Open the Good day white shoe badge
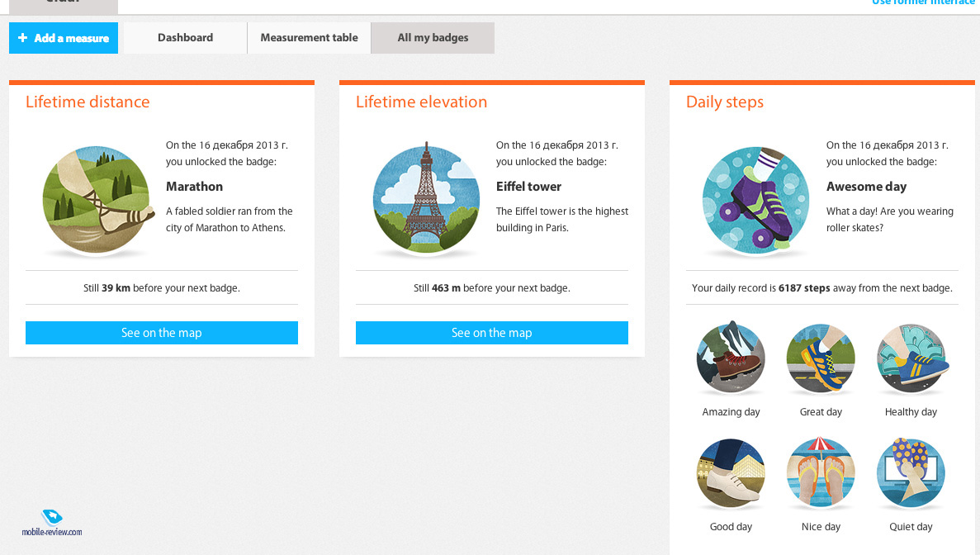This screenshot has width=980, height=555. tap(731, 473)
